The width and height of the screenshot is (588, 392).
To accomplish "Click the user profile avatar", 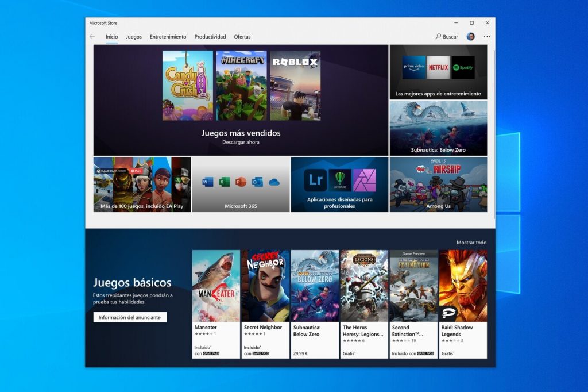I will (x=470, y=37).
